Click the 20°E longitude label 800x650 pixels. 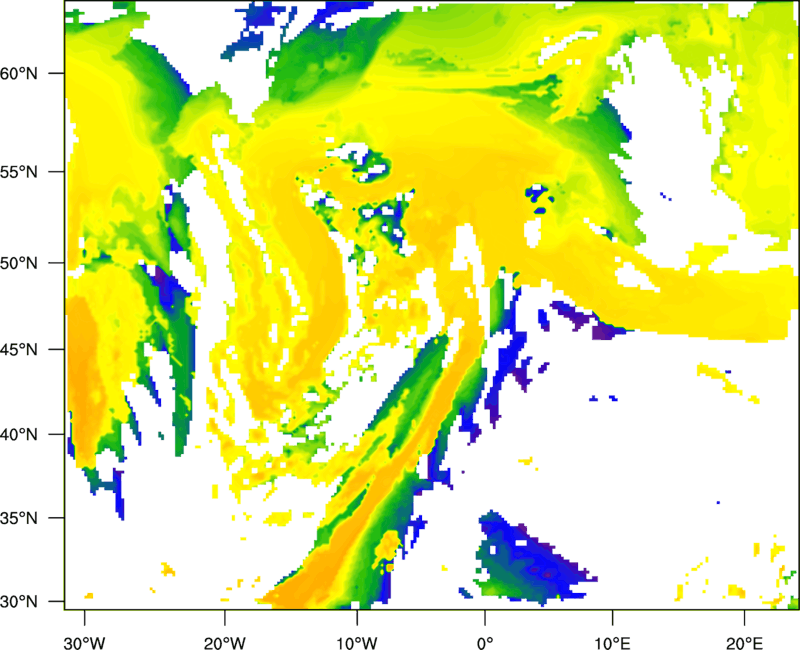(744, 643)
